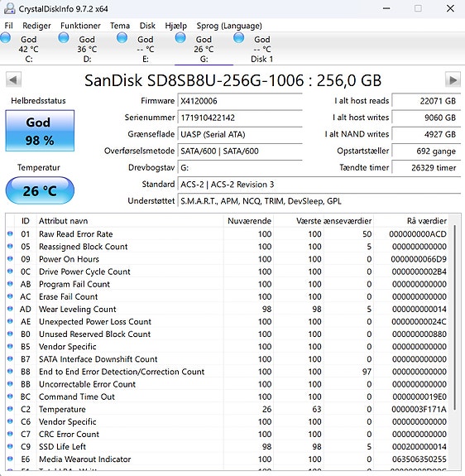Open the Rediger menu
The width and height of the screenshot is (465, 476).
coord(36,26)
